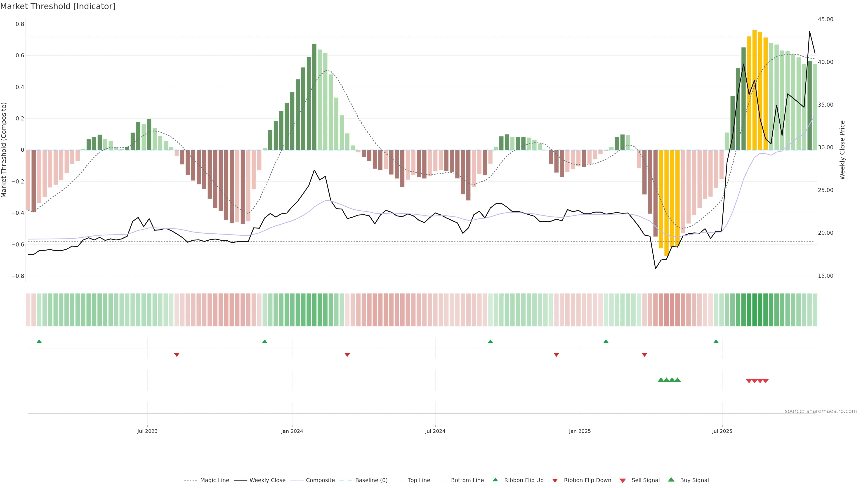The image size is (868, 488).
Task: Click the Jan 2024 x-axis label
Action: click(292, 431)
